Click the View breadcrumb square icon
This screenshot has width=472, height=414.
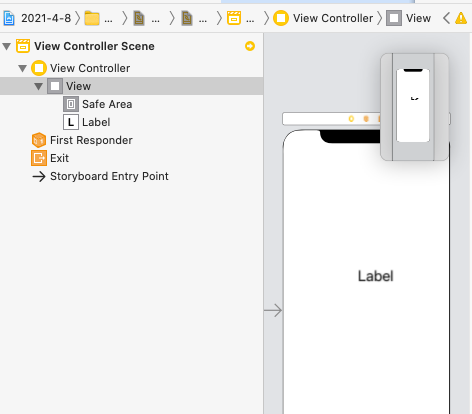pyautogui.click(x=394, y=18)
